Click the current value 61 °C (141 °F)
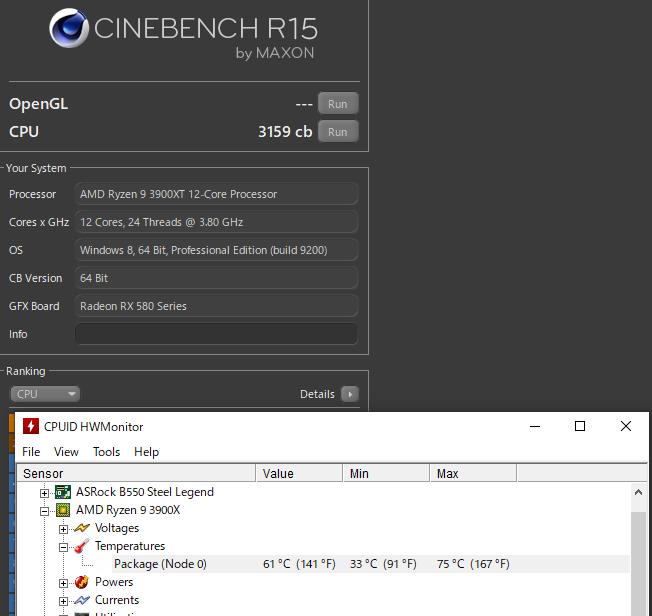Screen dimensions: 652x616 tap(299, 564)
